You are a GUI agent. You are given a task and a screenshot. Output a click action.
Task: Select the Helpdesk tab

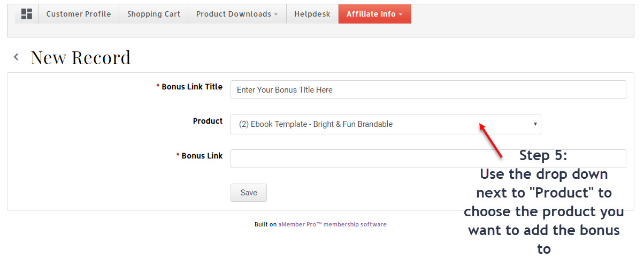click(312, 14)
